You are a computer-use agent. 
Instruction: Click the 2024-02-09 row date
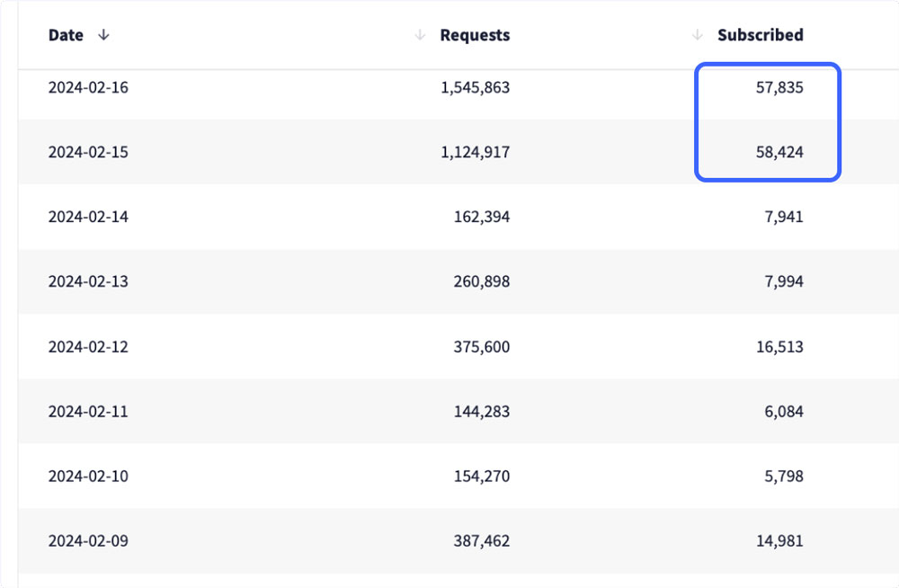click(x=88, y=541)
